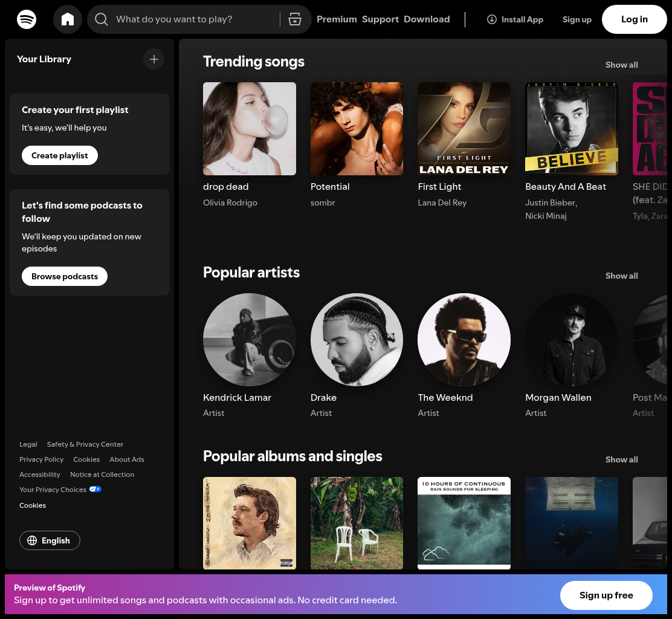Image resolution: width=672 pixels, height=619 pixels.
Task: Click the globe icon on language button
Action: [x=32, y=540]
